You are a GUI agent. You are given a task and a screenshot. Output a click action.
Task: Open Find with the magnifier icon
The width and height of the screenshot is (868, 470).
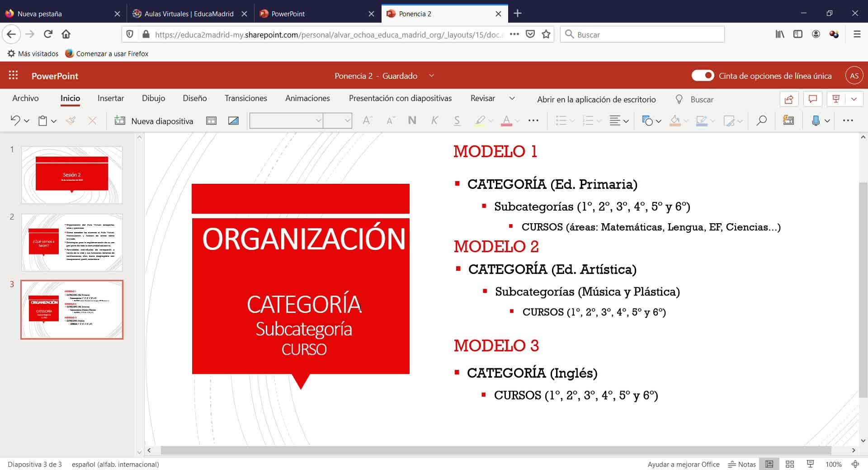point(761,121)
